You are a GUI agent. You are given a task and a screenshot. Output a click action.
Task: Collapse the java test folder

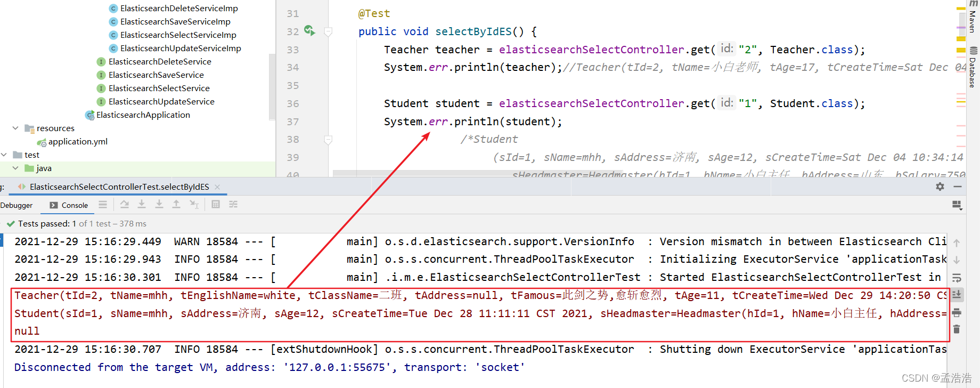pyautogui.click(x=15, y=168)
